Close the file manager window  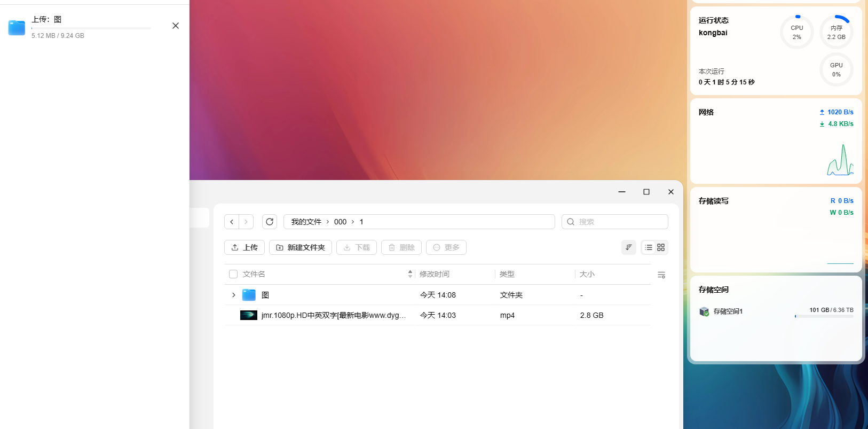click(671, 192)
